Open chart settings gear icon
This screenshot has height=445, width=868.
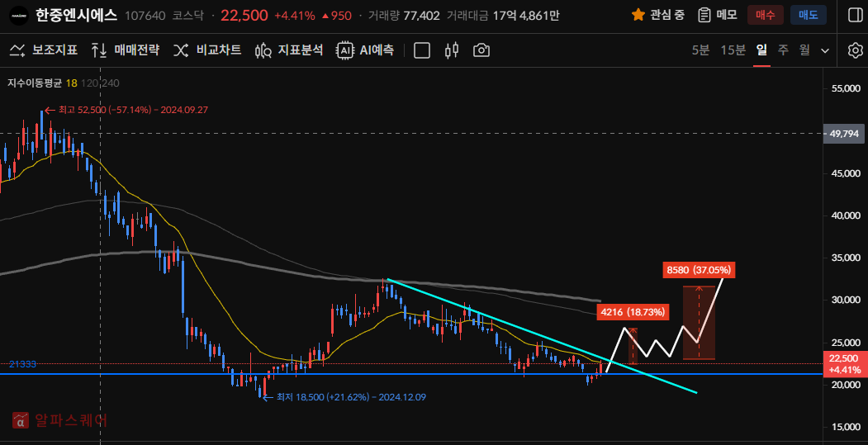click(x=855, y=50)
